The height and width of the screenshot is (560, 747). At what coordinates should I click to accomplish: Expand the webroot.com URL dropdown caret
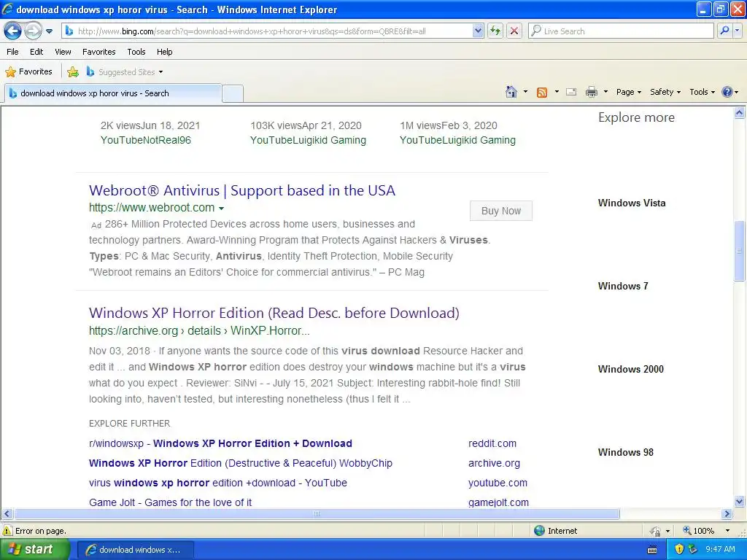click(221, 208)
